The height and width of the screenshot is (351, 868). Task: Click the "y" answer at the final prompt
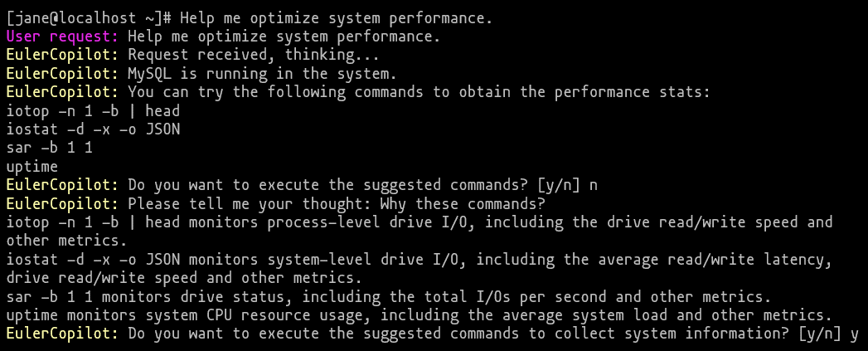pos(853,334)
